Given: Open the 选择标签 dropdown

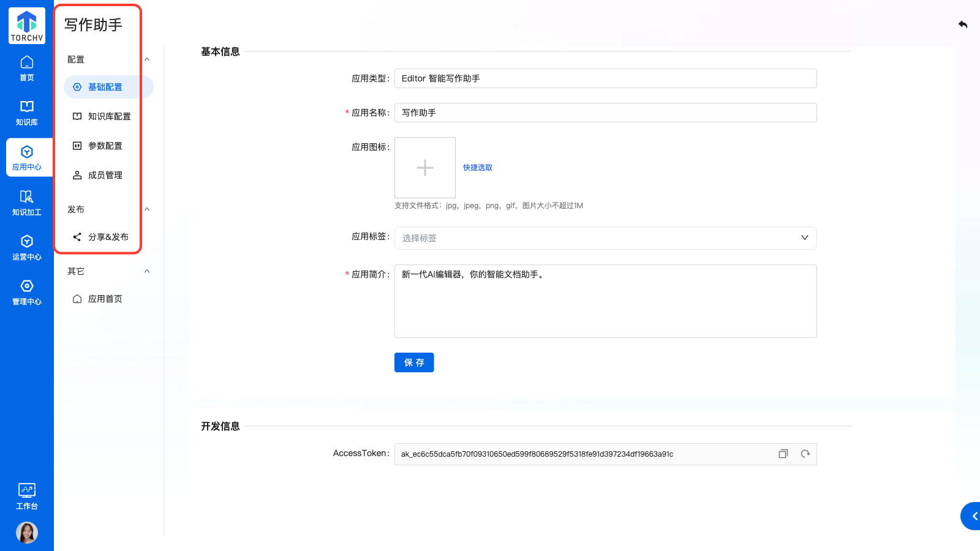Looking at the screenshot, I should pos(605,238).
